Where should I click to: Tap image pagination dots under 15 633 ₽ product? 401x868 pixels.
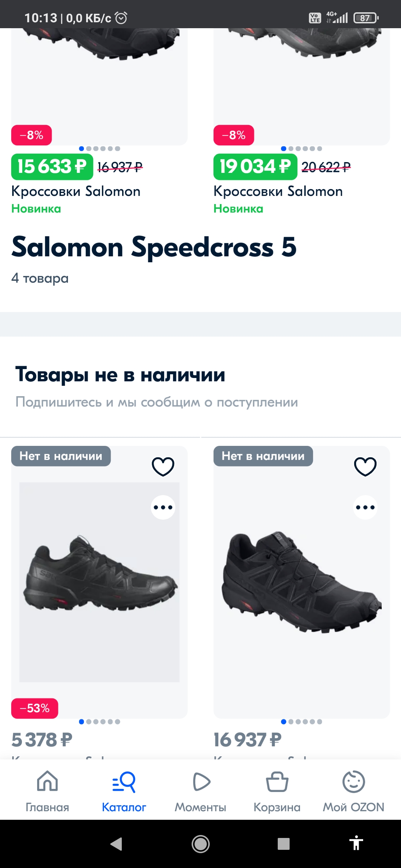pos(100,149)
